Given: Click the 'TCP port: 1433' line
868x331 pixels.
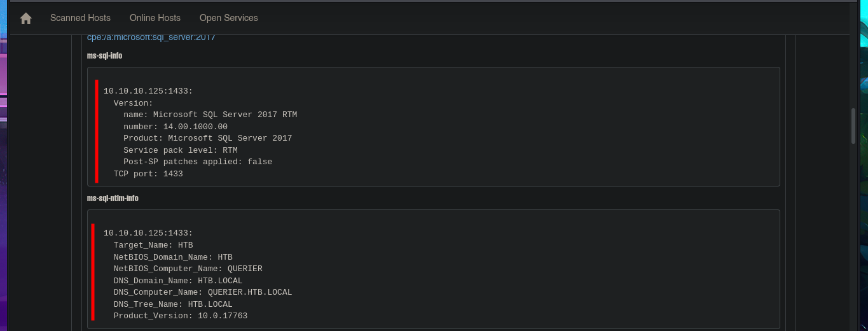Looking at the screenshot, I should click(148, 174).
